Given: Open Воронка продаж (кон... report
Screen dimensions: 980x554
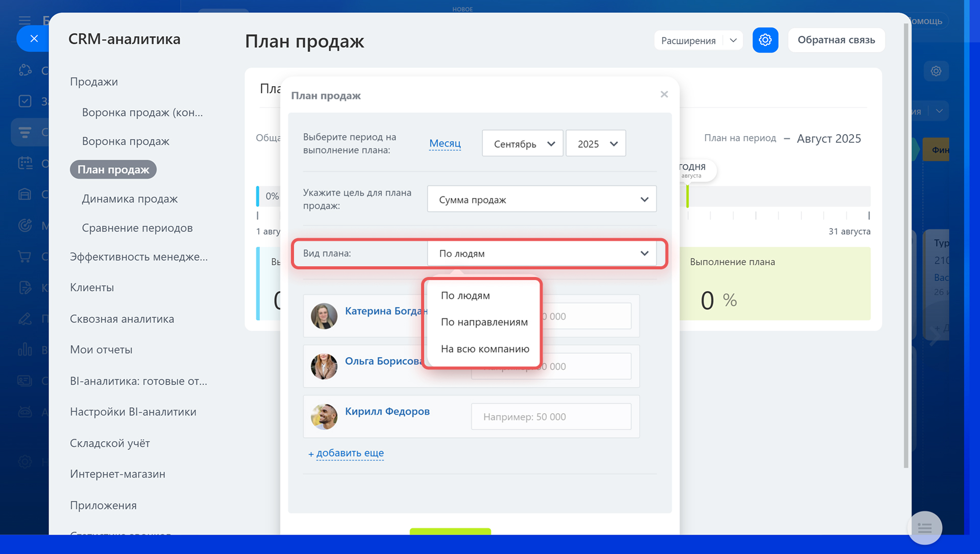Looking at the screenshot, I should pos(142,112).
